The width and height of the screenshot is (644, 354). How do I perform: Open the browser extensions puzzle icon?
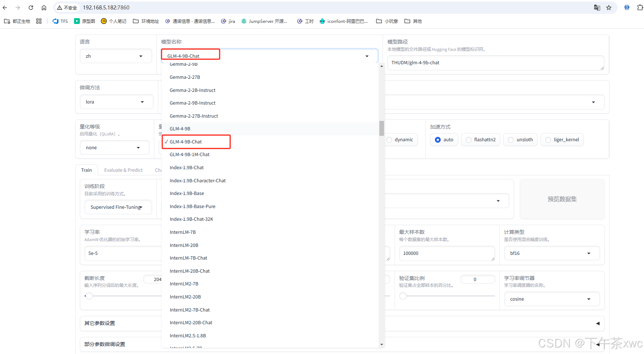tap(640, 7)
